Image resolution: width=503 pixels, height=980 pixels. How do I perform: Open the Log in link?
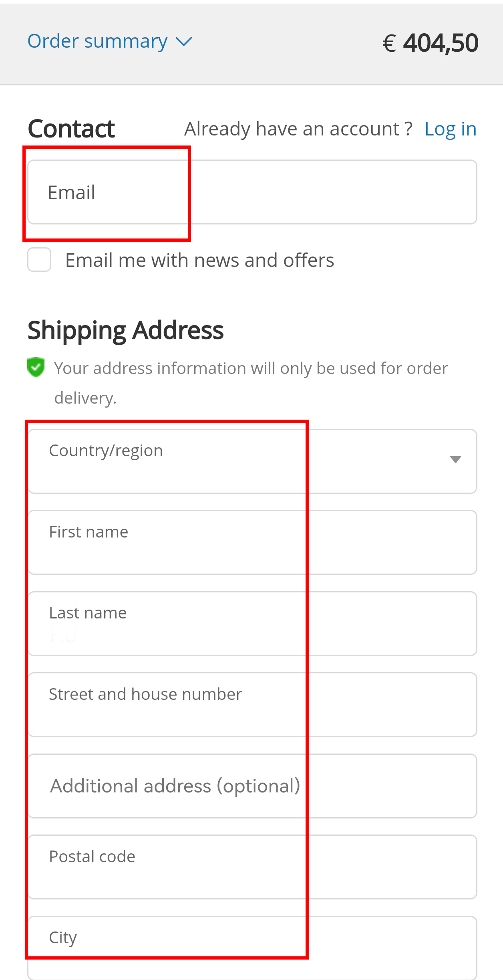click(x=450, y=129)
